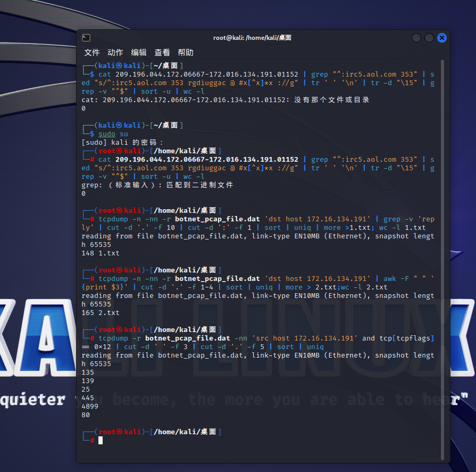This screenshot has width=476, height=472.
Task: Click the cursor at the last prompt
Action: point(101,441)
